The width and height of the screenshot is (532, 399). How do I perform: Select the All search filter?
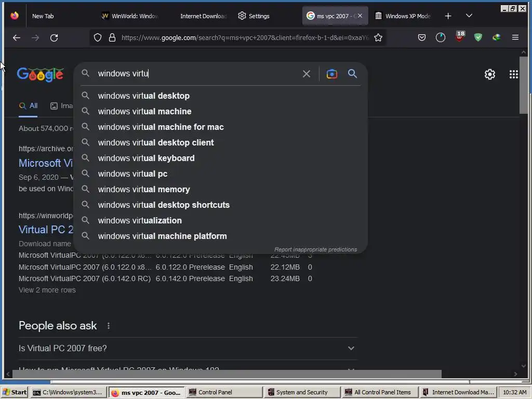28,106
